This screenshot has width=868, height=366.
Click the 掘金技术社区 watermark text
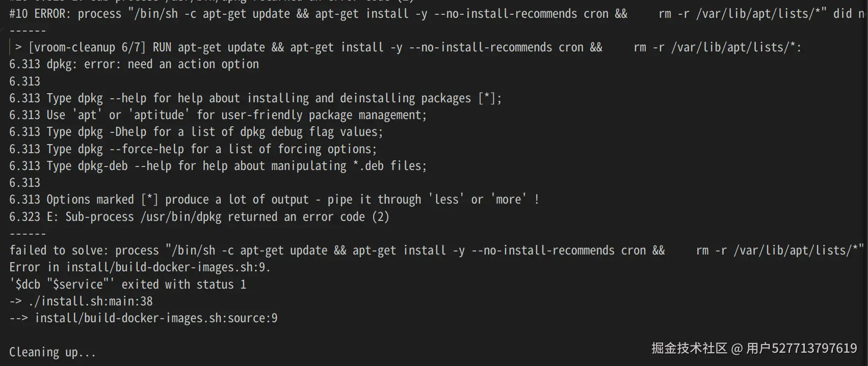tap(689, 348)
